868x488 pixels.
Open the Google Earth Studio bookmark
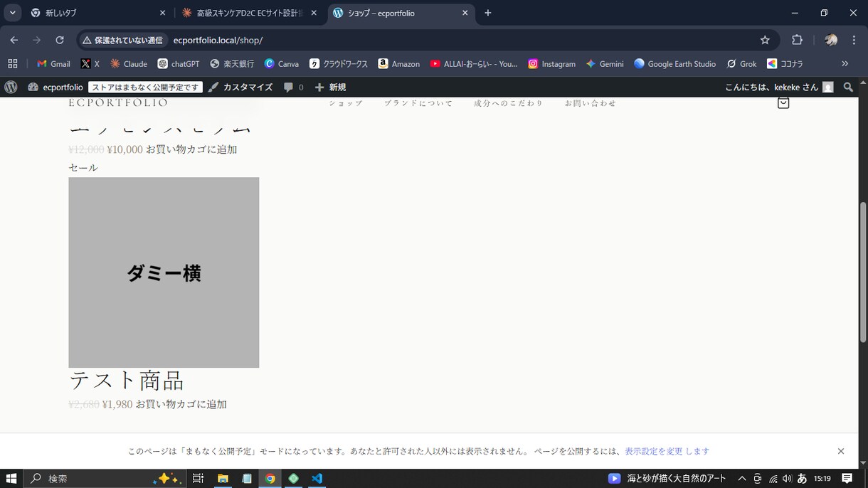(x=674, y=63)
